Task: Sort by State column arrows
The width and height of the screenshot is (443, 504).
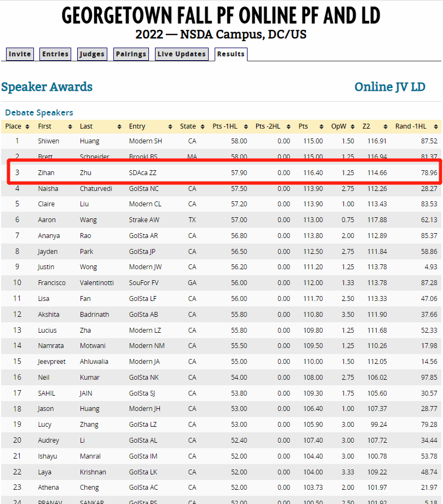Action: [202, 126]
